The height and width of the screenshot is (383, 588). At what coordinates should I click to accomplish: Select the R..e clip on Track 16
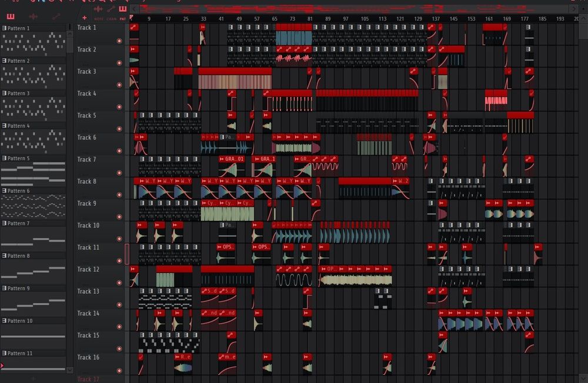(183, 364)
